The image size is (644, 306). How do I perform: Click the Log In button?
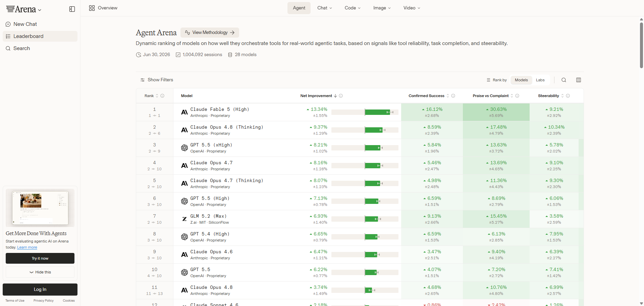tap(40, 290)
